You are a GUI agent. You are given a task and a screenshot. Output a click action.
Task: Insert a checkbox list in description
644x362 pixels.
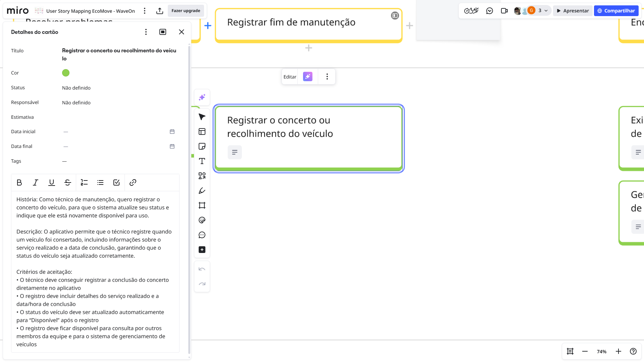(116, 183)
